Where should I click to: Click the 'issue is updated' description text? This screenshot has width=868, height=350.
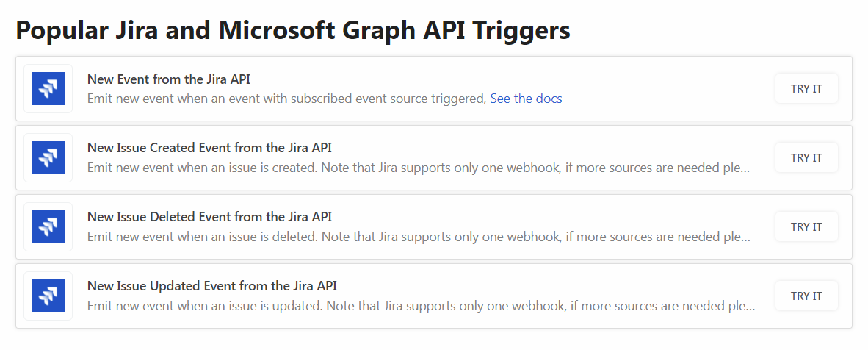[422, 306]
